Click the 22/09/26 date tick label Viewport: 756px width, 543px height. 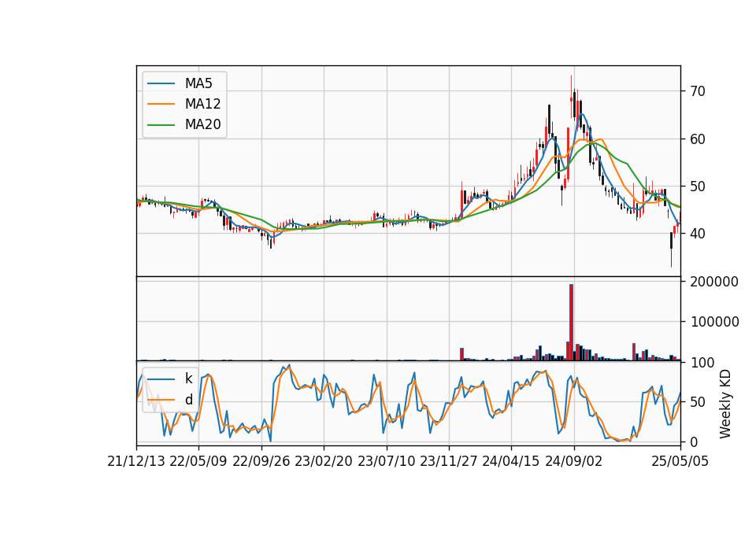point(261,461)
